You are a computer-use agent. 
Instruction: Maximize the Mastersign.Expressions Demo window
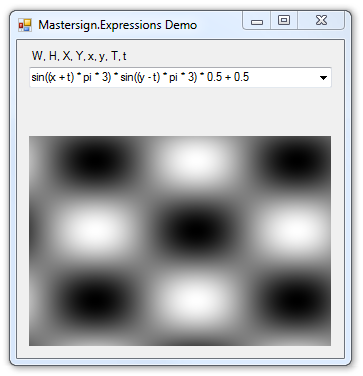[x=284, y=21]
